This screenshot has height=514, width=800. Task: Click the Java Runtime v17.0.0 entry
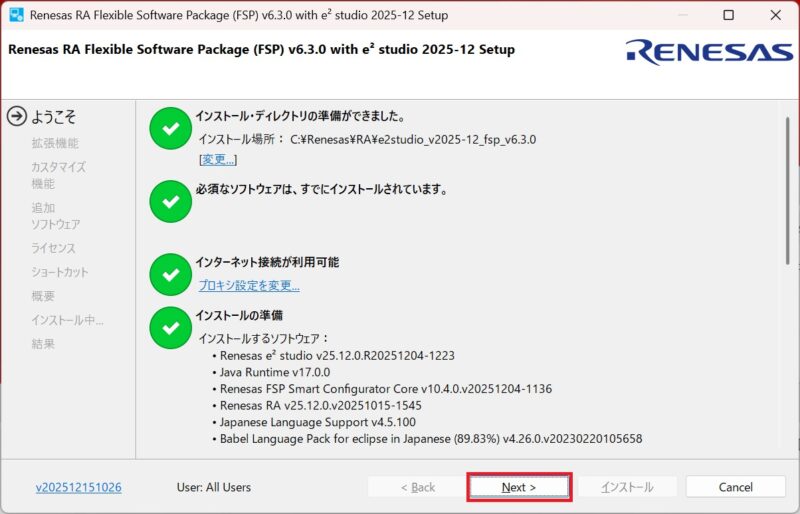[x=274, y=372]
